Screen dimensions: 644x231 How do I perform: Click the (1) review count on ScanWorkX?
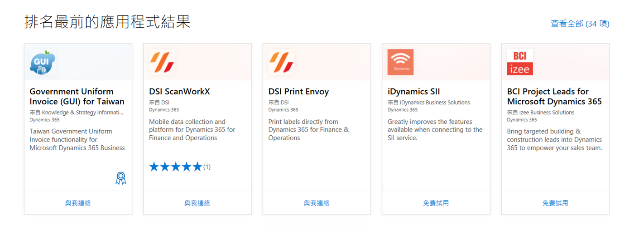coord(207,167)
